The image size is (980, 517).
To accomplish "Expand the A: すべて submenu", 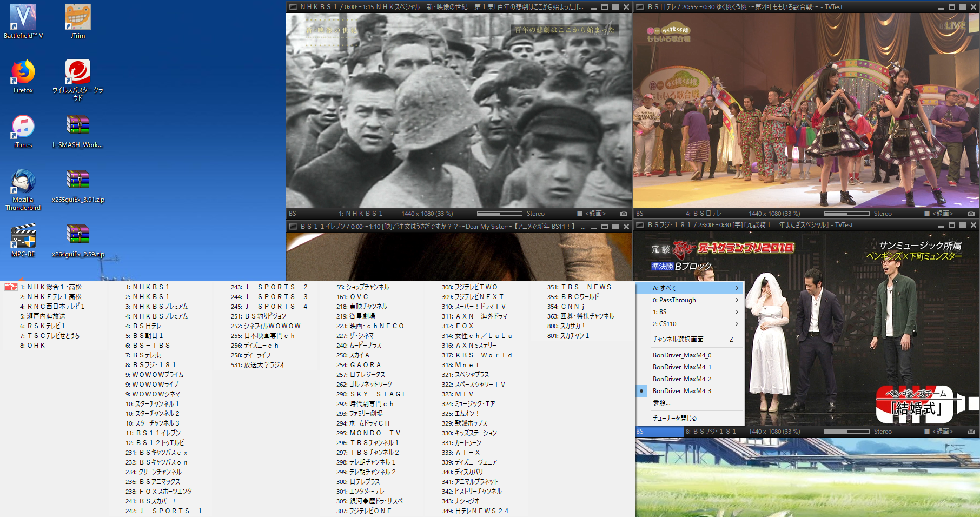I will (x=690, y=288).
